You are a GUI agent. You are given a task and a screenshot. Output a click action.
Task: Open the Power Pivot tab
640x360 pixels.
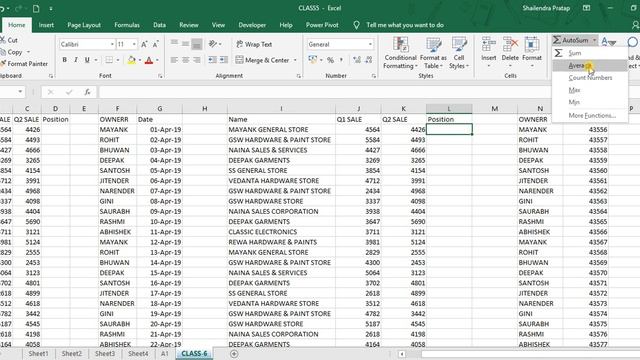coord(322,25)
